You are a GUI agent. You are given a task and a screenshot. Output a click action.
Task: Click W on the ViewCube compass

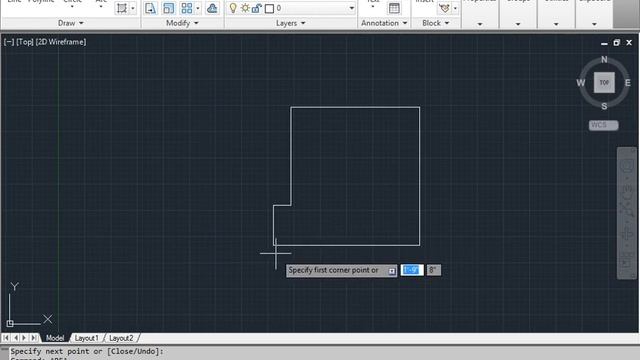pyautogui.click(x=580, y=83)
